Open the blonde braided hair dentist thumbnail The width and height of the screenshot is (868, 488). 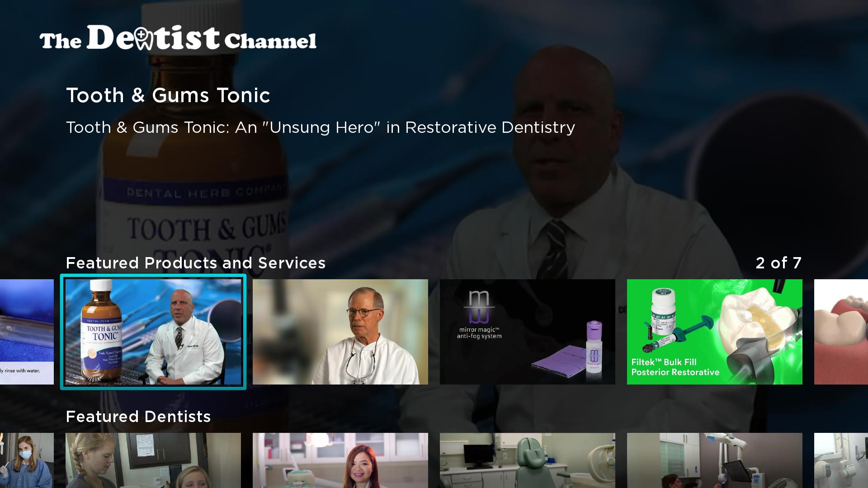click(153, 460)
